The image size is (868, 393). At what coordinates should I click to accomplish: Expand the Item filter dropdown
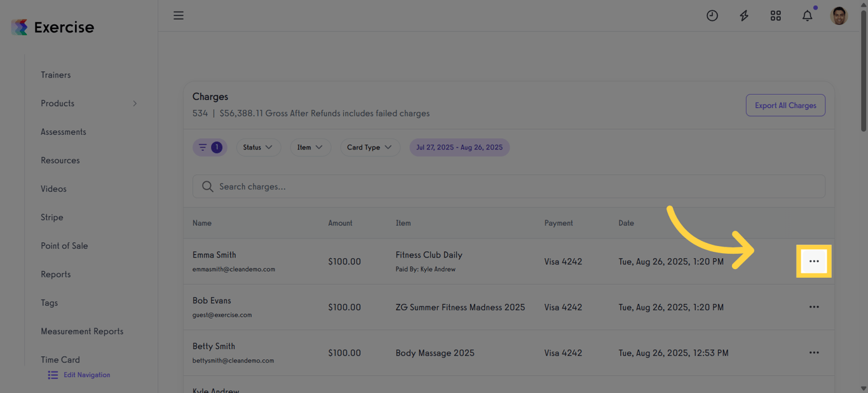pos(310,148)
